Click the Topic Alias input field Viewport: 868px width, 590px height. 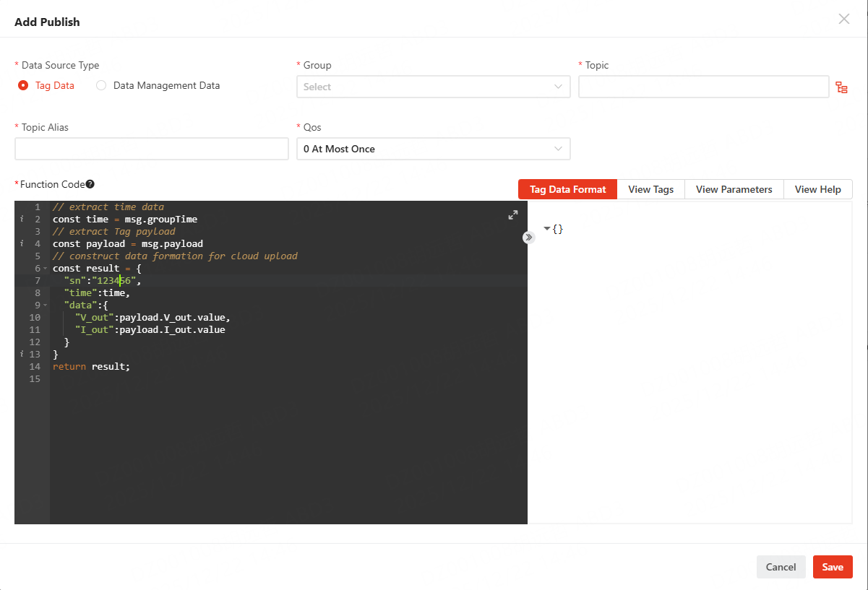point(151,149)
